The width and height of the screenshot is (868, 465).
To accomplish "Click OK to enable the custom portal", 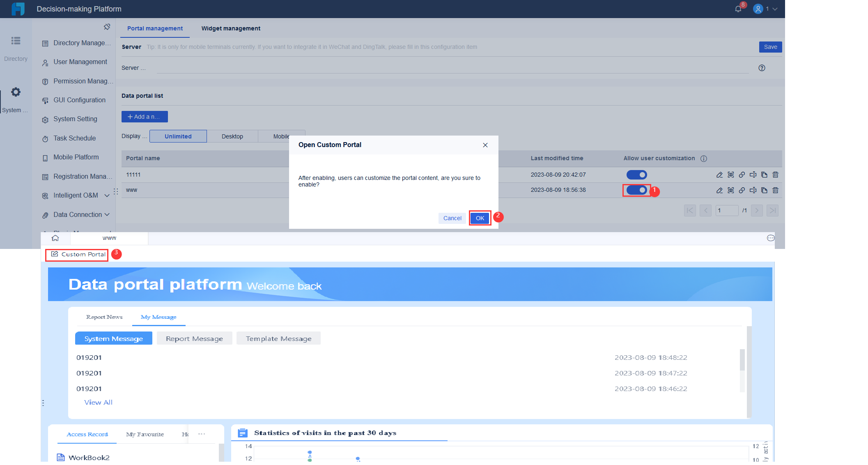I will [480, 218].
